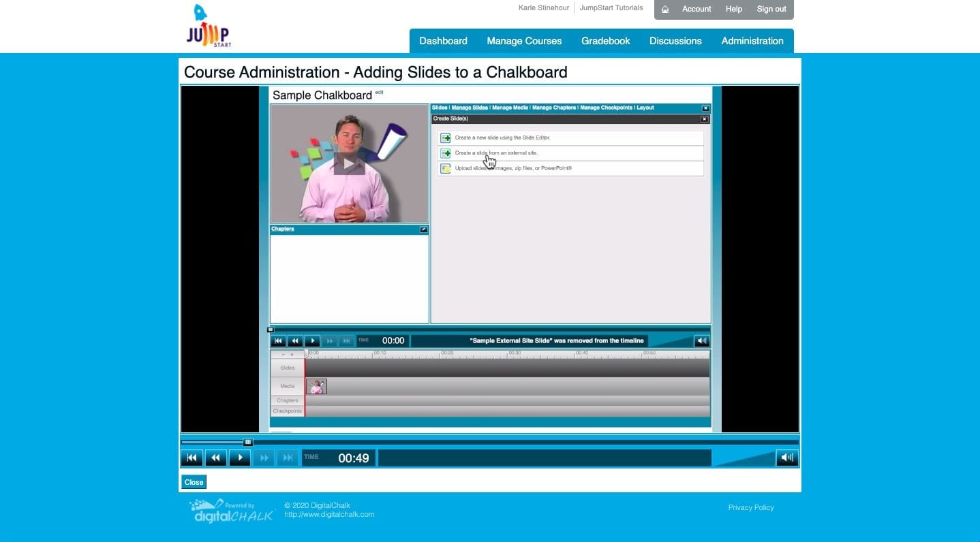The height and width of the screenshot is (542, 980).
Task: Click the DigitalChalk footer logo
Action: 232,511
